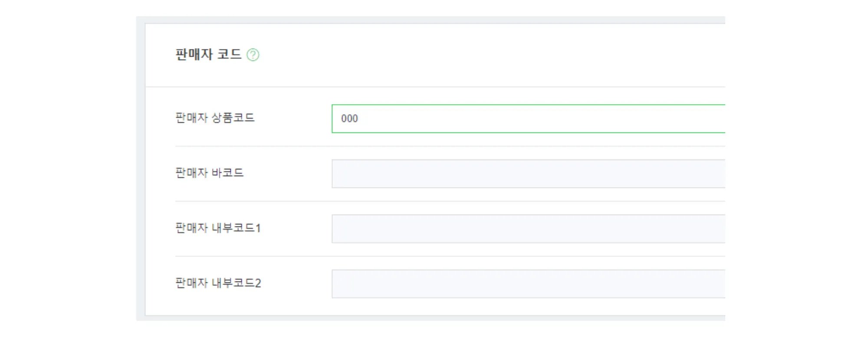
Task: Click the divider line under 판매자 코드 header
Action: coord(434,87)
